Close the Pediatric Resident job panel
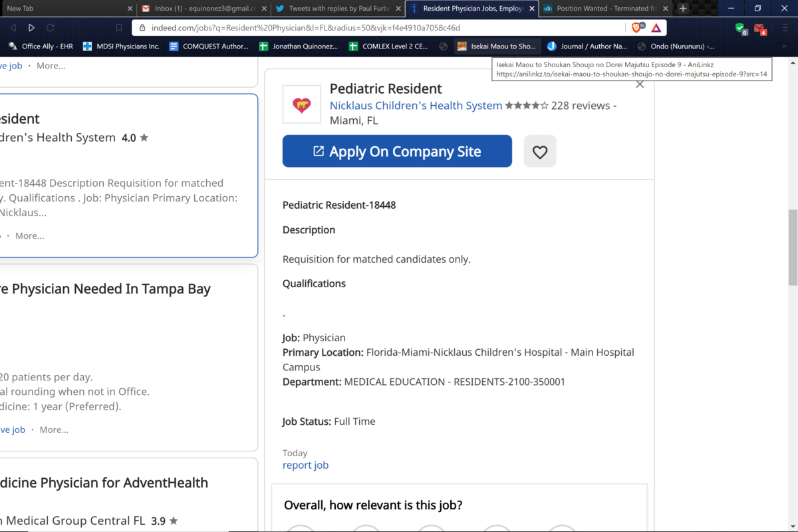The image size is (798, 532). tap(640, 84)
